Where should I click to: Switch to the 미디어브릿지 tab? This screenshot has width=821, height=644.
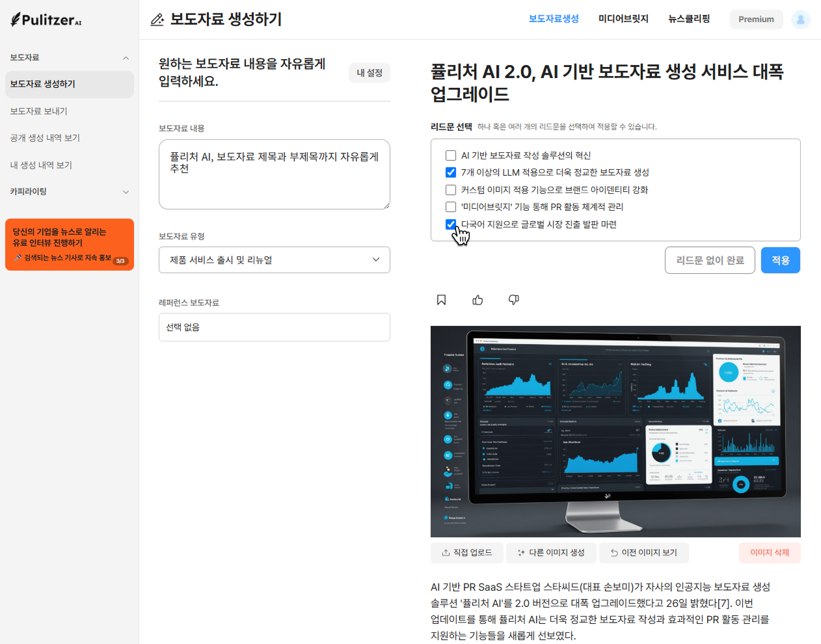tap(623, 19)
